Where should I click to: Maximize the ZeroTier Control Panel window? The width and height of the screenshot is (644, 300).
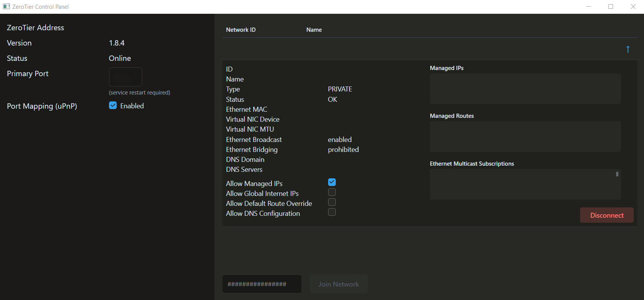coord(611,7)
